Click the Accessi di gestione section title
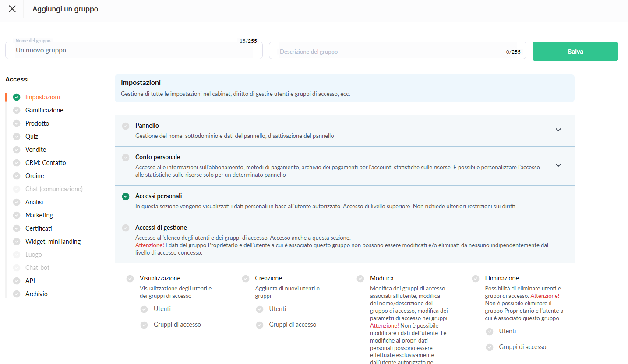Image resolution: width=628 pixels, height=364 pixels. (161, 227)
